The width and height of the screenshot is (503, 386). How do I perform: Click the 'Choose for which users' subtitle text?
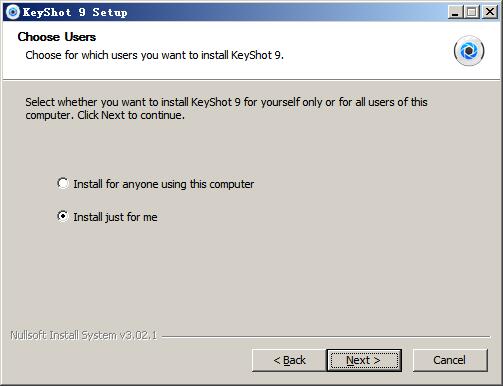pyautogui.click(x=154, y=55)
